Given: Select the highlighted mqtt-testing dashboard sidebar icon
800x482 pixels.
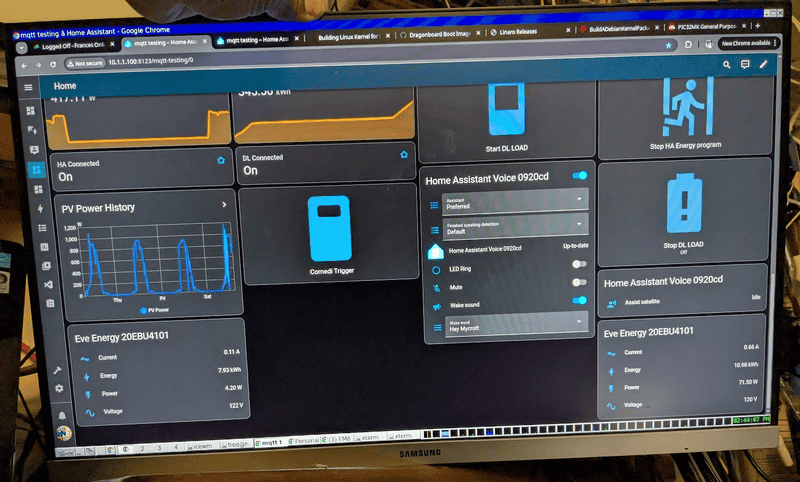Looking at the screenshot, I should [x=36, y=170].
